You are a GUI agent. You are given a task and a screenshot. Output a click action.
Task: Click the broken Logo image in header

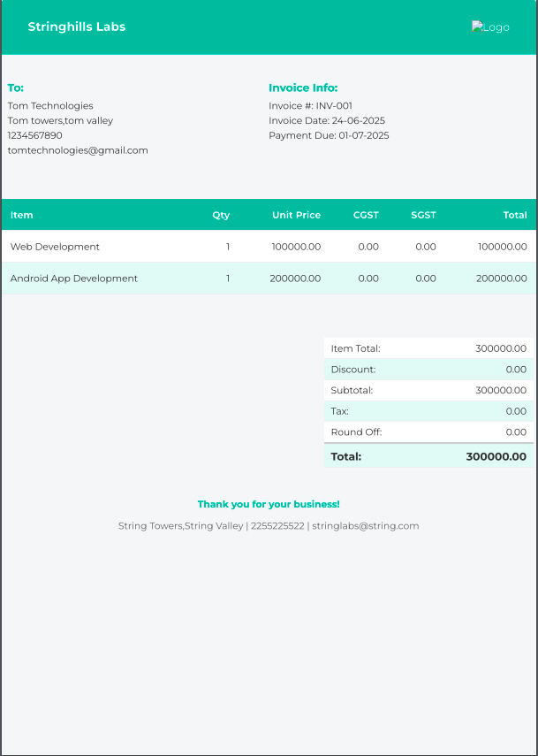tap(490, 27)
